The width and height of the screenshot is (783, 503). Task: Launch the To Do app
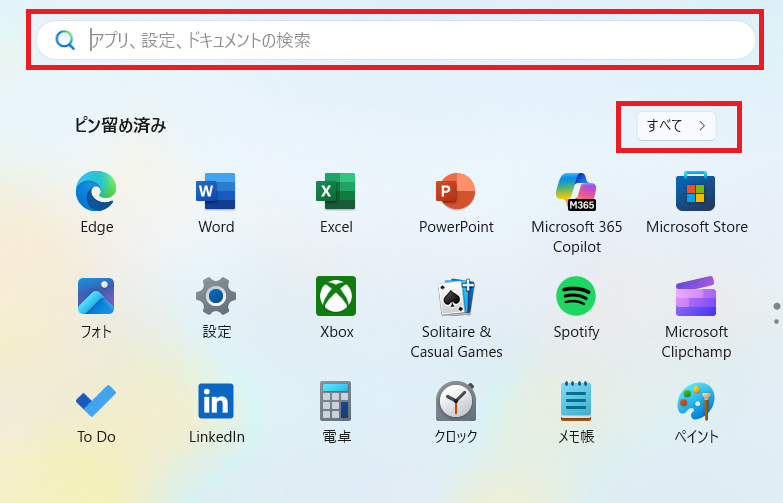[x=96, y=401]
